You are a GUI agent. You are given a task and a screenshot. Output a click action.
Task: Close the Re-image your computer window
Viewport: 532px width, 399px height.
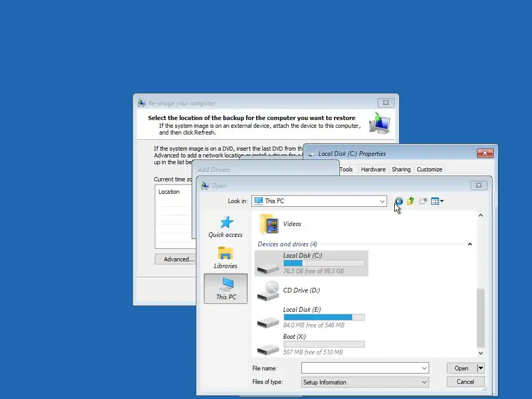386,102
